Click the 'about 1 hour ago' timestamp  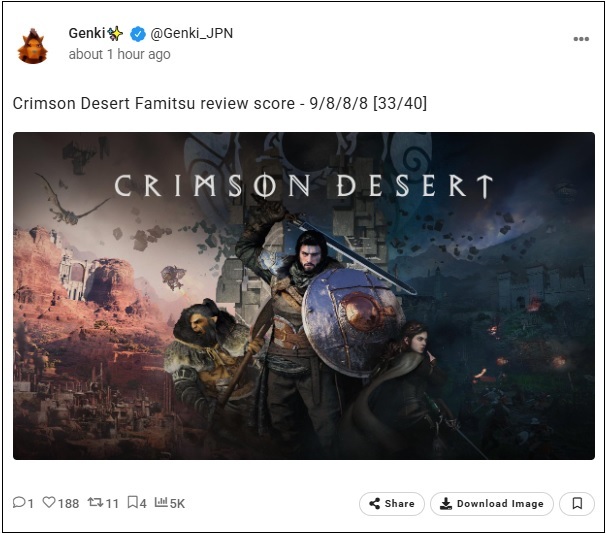pos(119,54)
